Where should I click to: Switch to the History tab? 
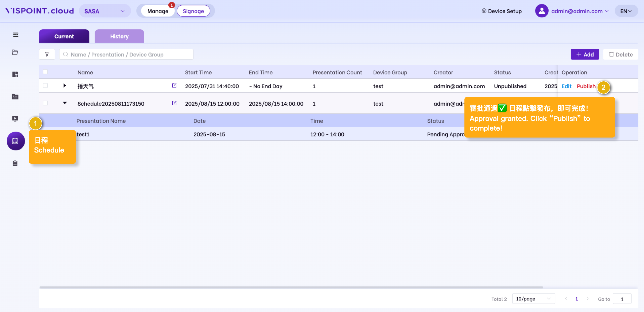pos(119,36)
